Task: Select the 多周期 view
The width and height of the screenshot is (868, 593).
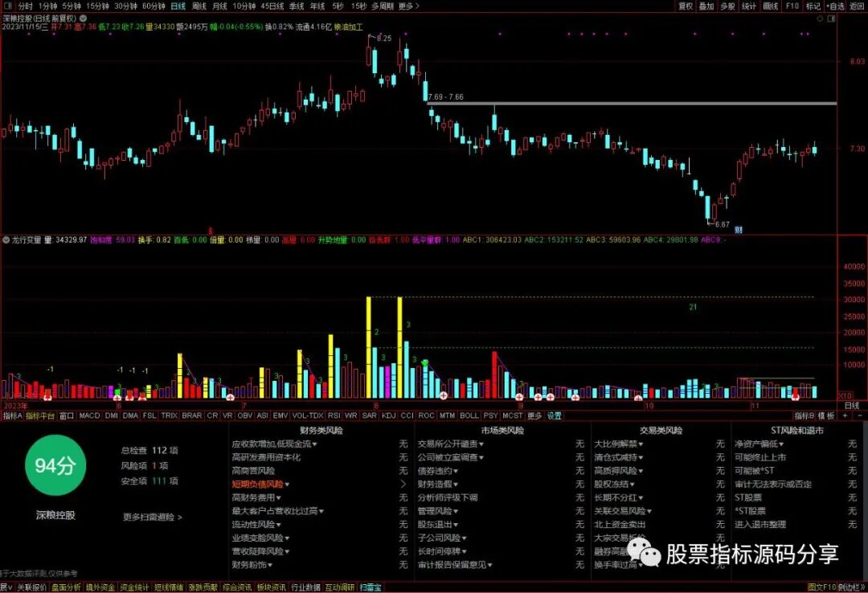Action: 383,6
